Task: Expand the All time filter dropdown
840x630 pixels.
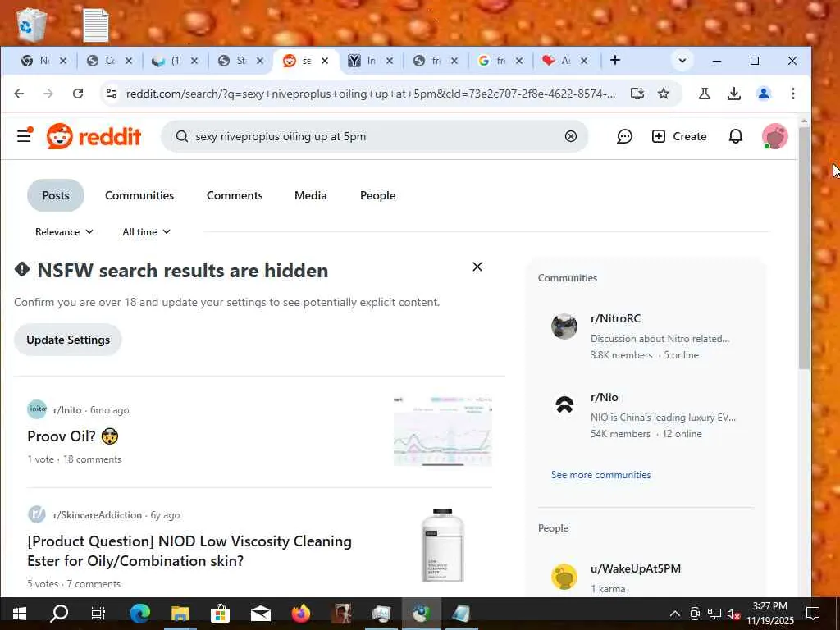Action: (x=146, y=232)
